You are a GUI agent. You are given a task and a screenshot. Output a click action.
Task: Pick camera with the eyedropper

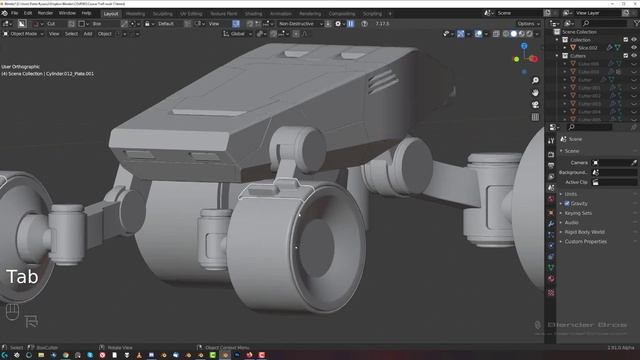(634, 162)
